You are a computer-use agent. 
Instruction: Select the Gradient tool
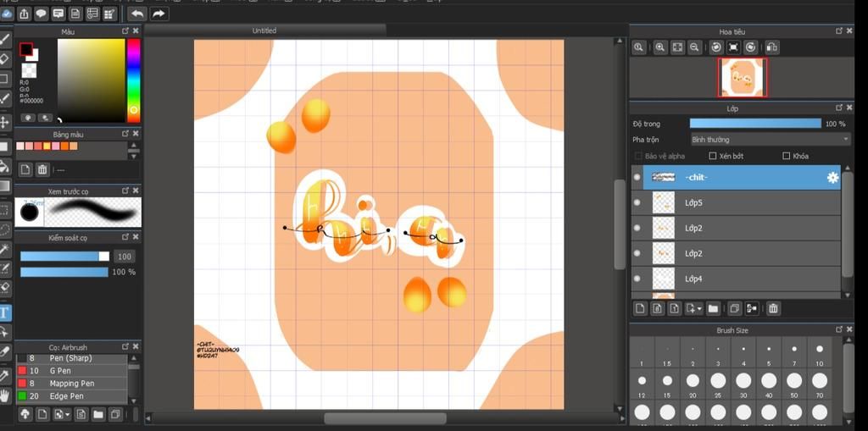click(x=4, y=185)
